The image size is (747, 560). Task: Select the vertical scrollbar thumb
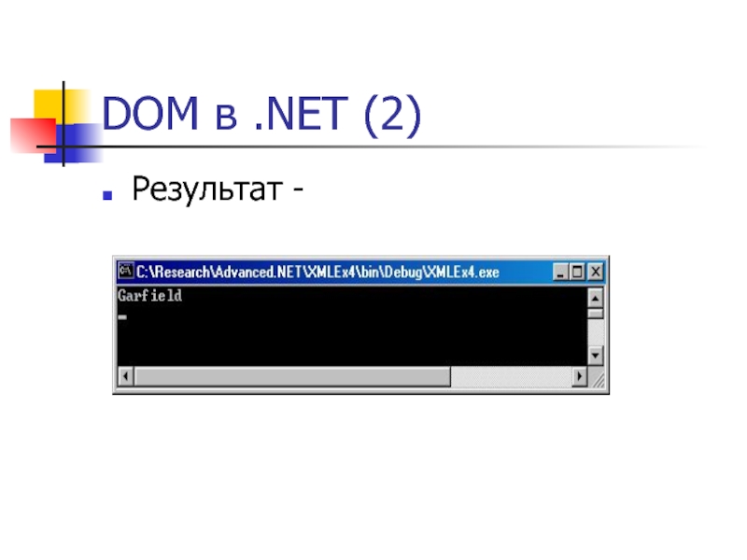pyautogui.click(x=595, y=314)
